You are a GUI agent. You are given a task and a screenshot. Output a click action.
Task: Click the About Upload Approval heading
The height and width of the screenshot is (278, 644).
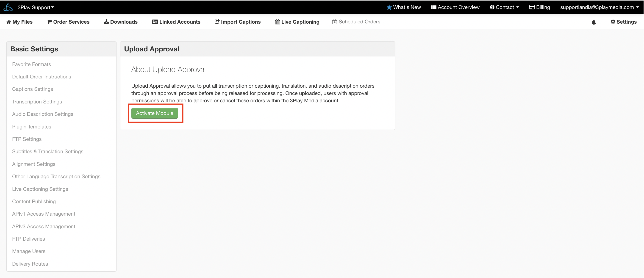pos(169,69)
